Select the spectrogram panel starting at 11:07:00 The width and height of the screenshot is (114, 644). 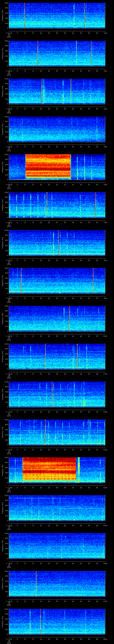57,243
